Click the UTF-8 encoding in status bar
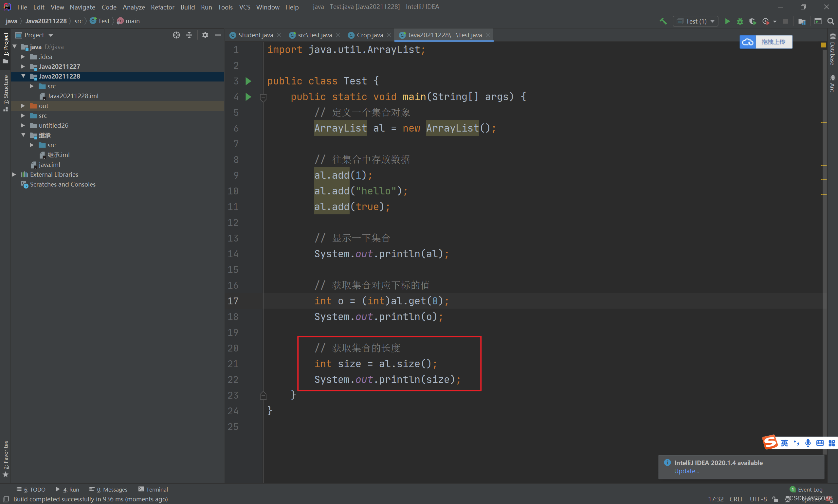The height and width of the screenshot is (504, 838). (x=758, y=499)
